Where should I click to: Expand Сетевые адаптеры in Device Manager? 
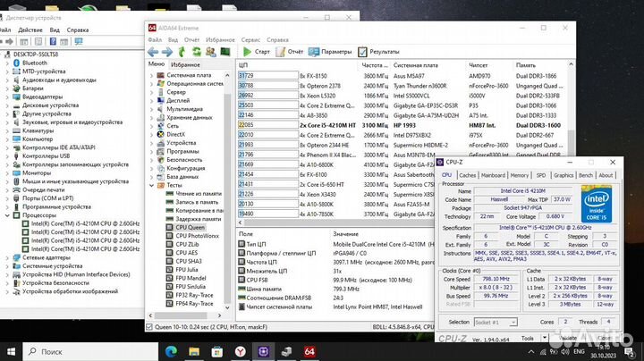tap(7, 257)
